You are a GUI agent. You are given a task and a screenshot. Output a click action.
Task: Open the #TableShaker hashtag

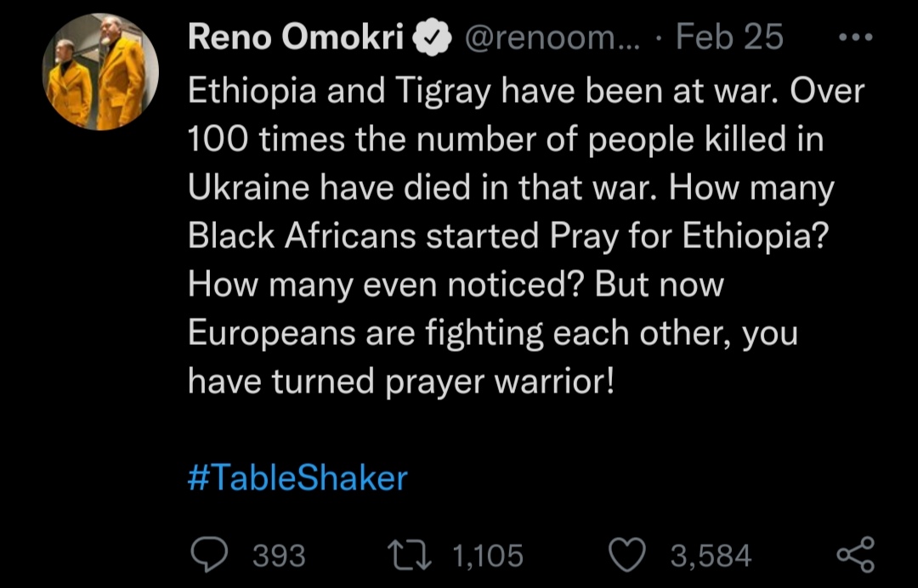click(297, 478)
